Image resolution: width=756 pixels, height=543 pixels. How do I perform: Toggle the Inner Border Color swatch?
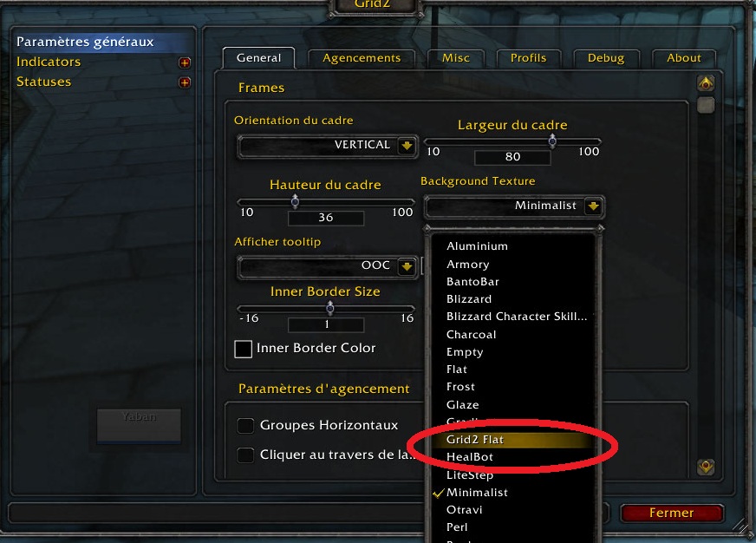coord(243,349)
